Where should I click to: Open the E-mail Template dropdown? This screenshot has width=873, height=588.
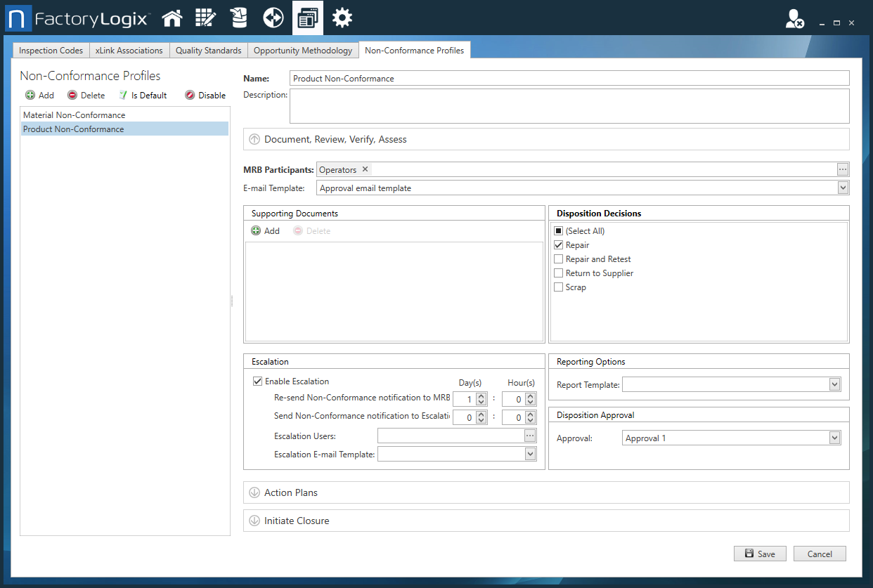click(841, 188)
